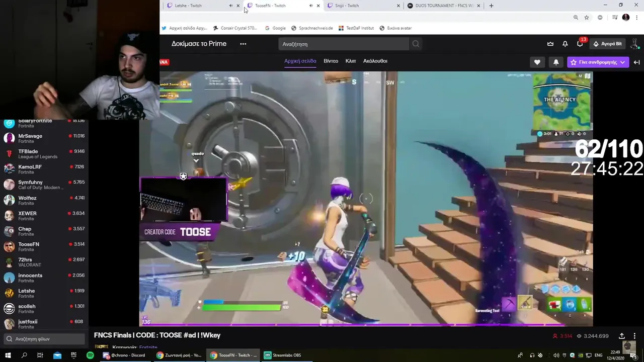644x362 pixels.
Task: Select the Βίντεο channel tab
Action: click(331, 61)
